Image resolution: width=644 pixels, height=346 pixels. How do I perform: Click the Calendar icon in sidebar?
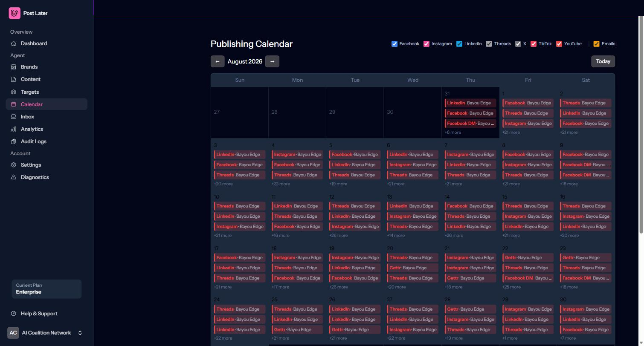click(x=14, y=104)
